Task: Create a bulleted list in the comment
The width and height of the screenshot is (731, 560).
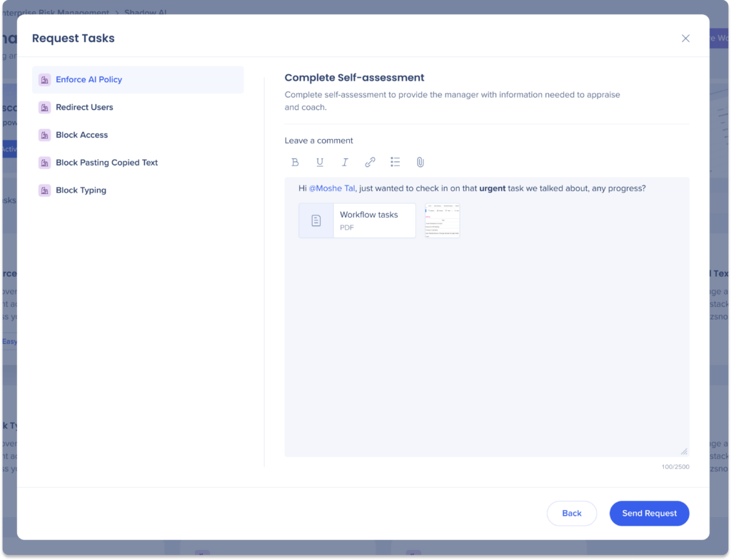Action: (395, 162)
